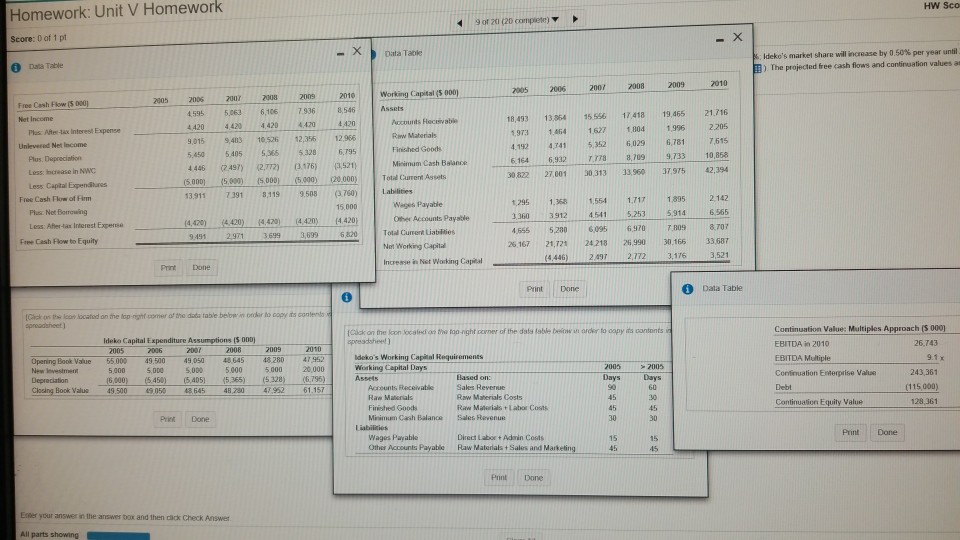Screen dimensions: 960x540
Task: Click 'Wages Payable' in Working Capital Days table
Action: coord(393,438)
